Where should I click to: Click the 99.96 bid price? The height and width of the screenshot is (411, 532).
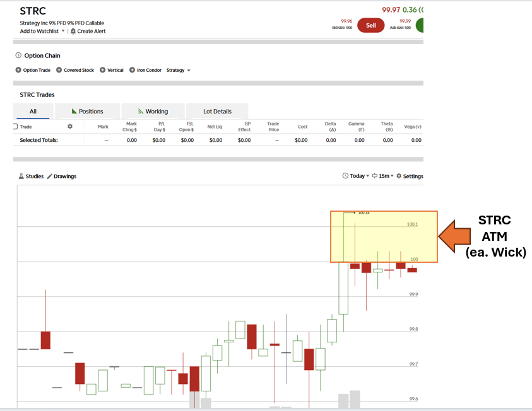(x=346, y=21)
